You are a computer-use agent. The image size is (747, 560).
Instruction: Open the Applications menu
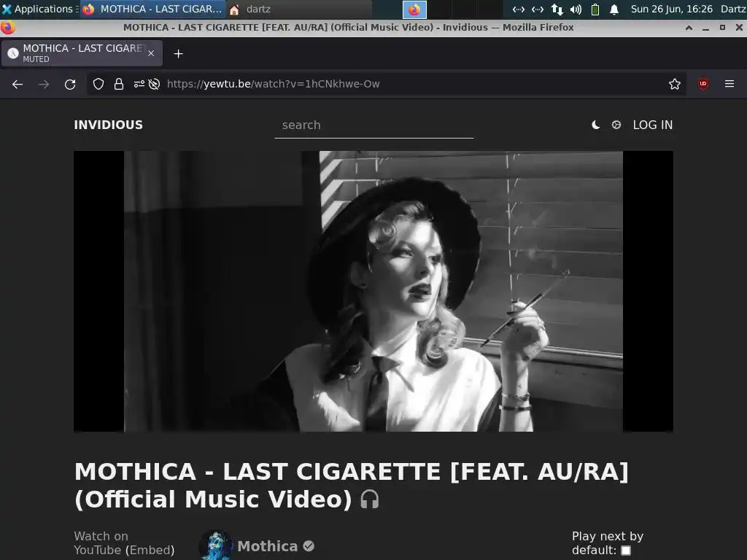[39, 9]
